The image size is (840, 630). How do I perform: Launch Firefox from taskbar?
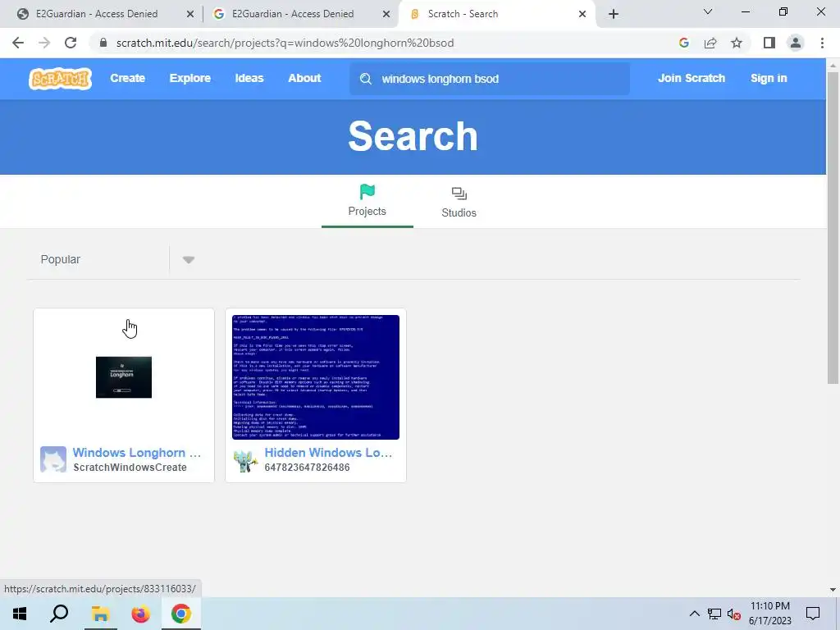tap(140, 614)
